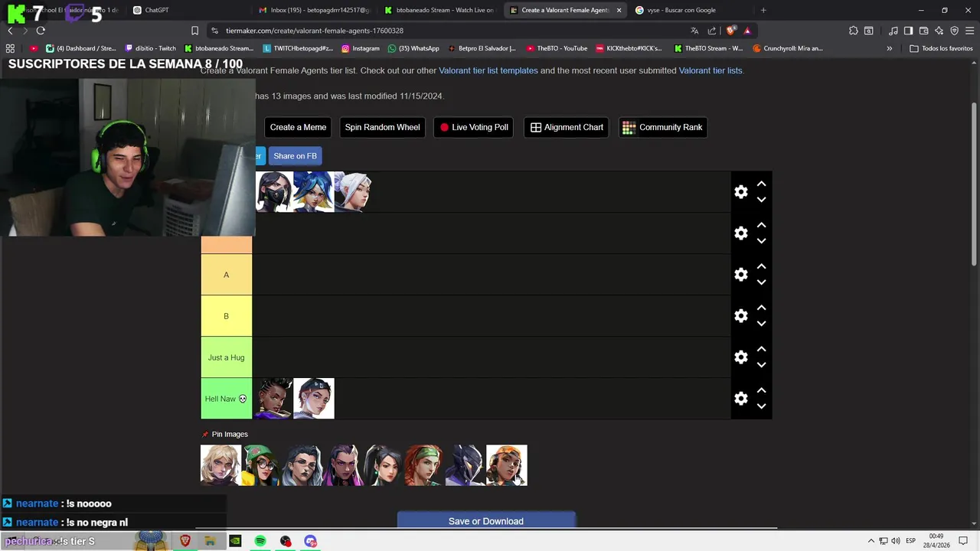980x551 pixels.
Task: Open the (35) WhatsApp bookmark
Action: [413, 48]
